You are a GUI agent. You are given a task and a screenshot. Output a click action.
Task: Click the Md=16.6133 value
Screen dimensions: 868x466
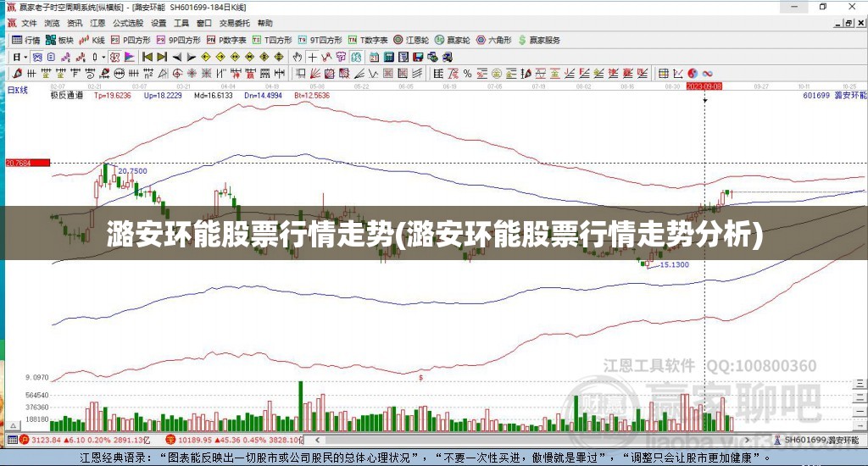(x=213, y=96)
